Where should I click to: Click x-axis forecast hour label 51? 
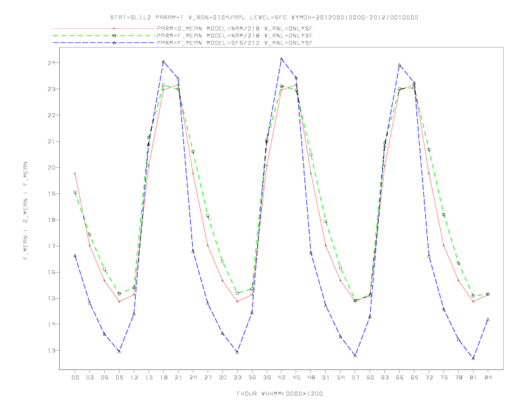pyautogui.click(x=326, y=377)
